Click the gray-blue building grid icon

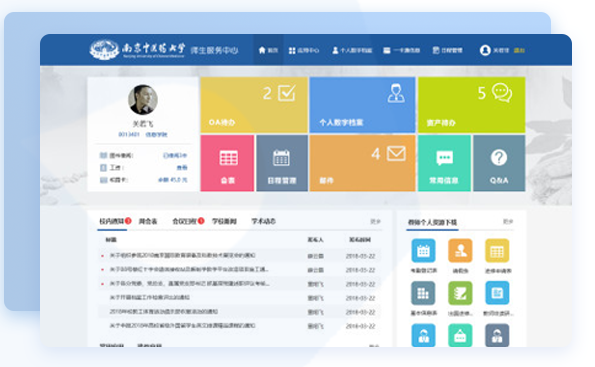[x=423, y=293]
